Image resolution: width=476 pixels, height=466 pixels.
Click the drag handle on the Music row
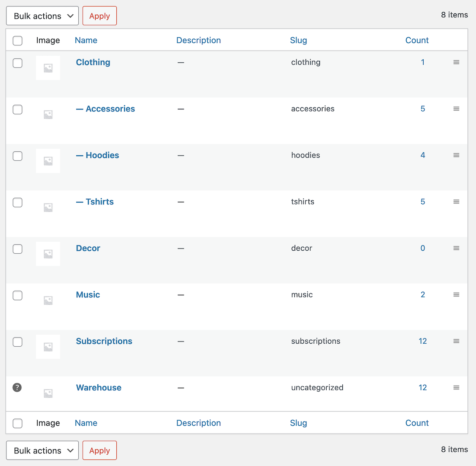click(x=456, y=295)
